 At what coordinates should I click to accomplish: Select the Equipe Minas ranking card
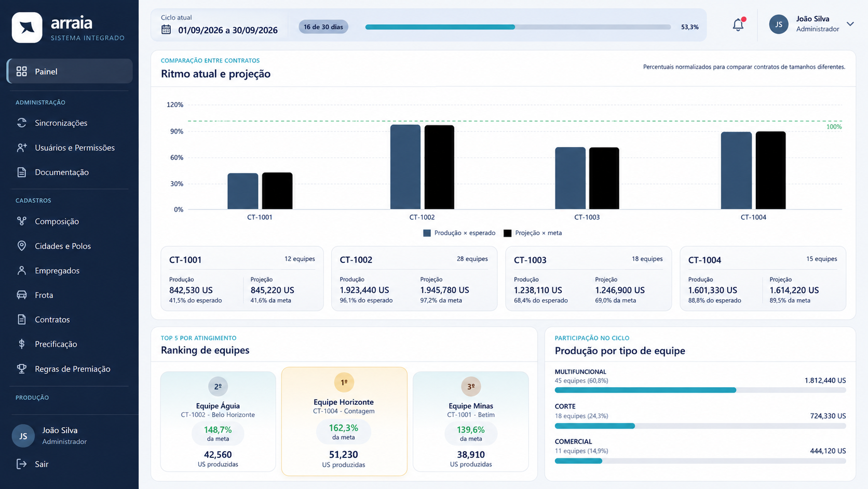(x=471, y=421)
